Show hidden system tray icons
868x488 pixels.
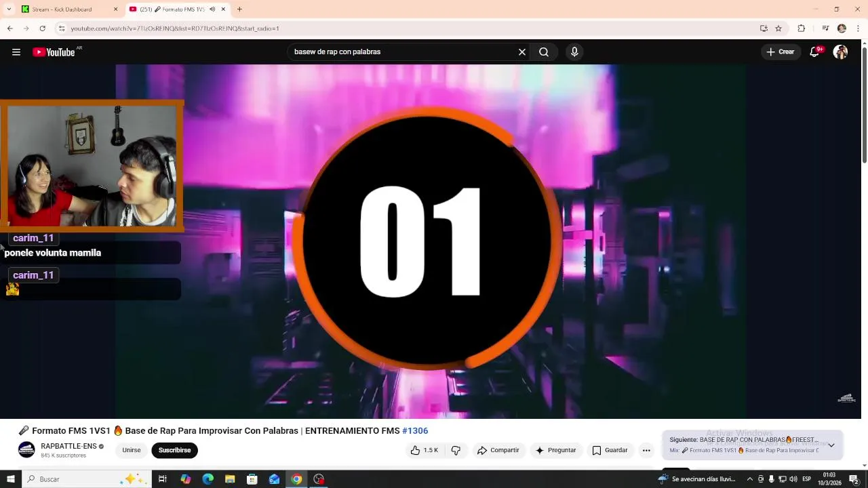(750, 479)
